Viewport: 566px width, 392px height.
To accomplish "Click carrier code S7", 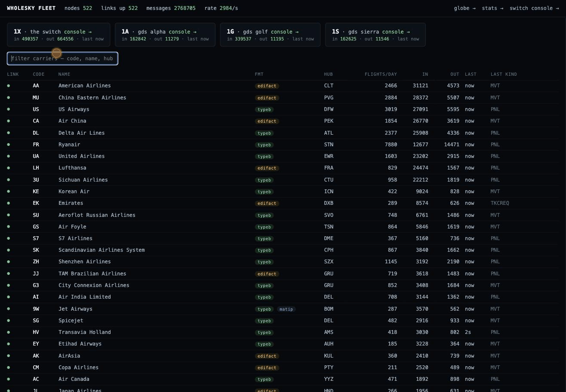I will pos(36,238).
